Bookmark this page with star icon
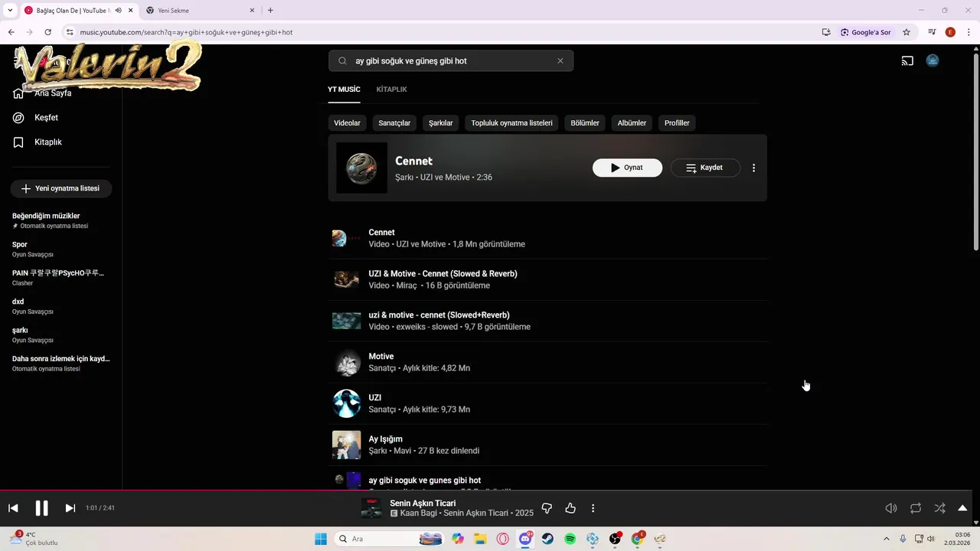The width and height of the screenshot is (980, 551). 906,32
